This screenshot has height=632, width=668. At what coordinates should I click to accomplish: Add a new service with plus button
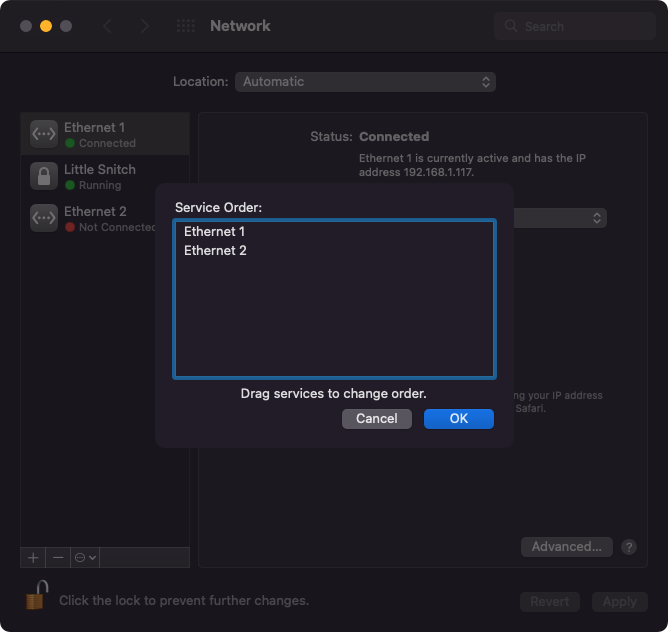click(33, 557)
